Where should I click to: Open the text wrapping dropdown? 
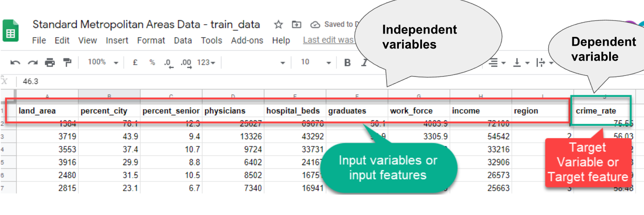(x=544, y=62)
